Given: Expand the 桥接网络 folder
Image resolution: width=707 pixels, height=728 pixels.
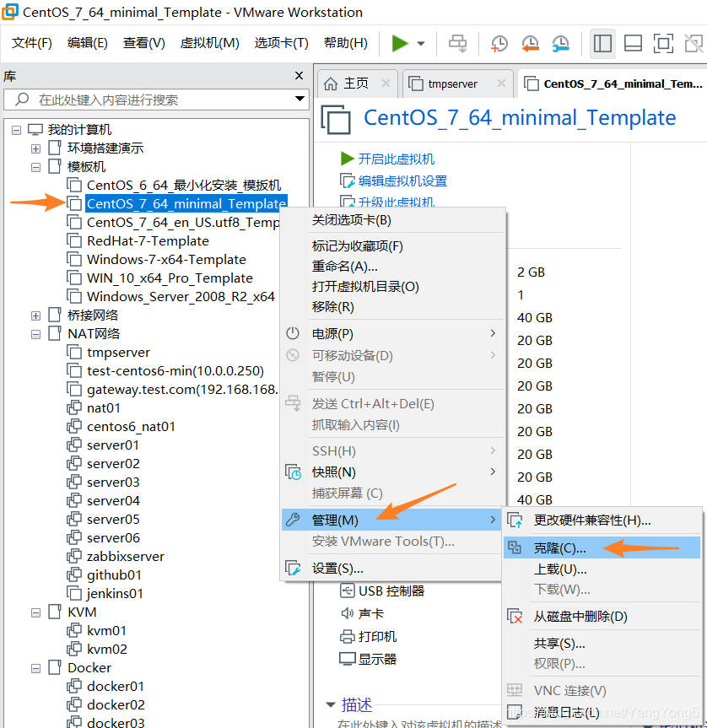Looking at the screenshot, I should (x=35, y=315).
